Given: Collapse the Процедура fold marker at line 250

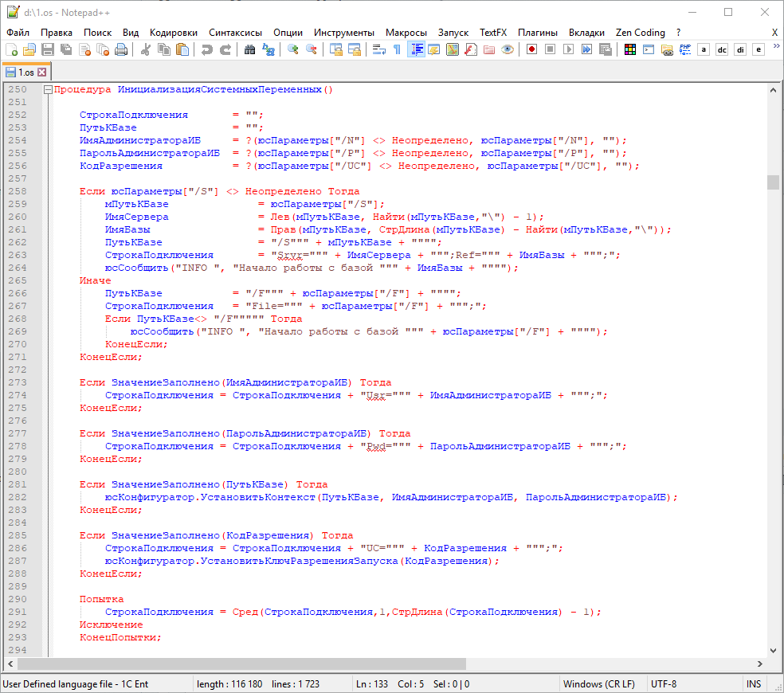Looking at the screenshot, I should [48, 90].
